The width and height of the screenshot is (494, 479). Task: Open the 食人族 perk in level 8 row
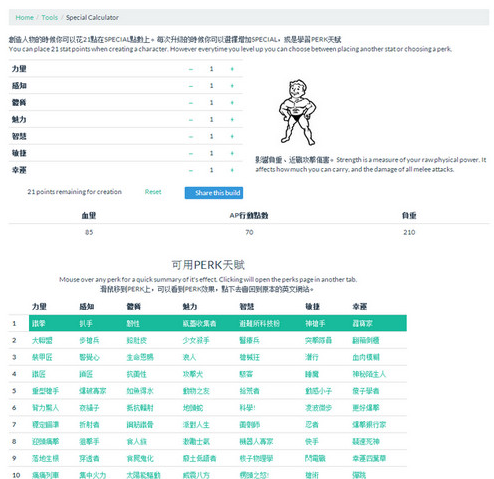[x=137, y=442]
